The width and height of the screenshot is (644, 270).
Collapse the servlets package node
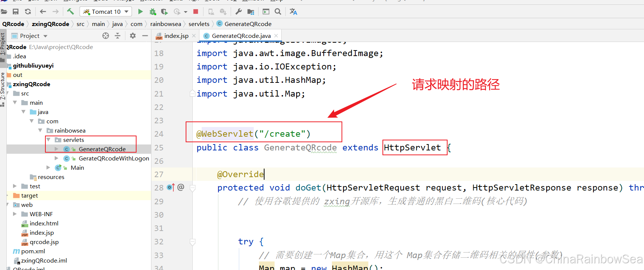coord(48,140)
